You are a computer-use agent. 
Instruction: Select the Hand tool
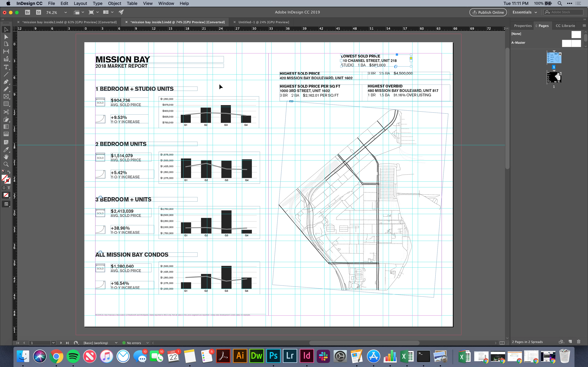[x=6, y=157]
